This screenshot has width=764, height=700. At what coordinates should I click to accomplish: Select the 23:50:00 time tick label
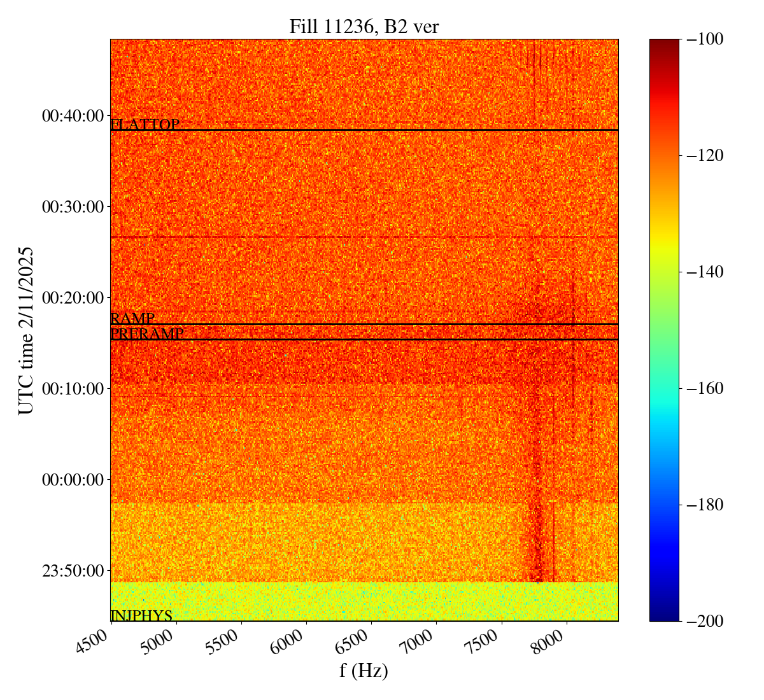point(73,570)
